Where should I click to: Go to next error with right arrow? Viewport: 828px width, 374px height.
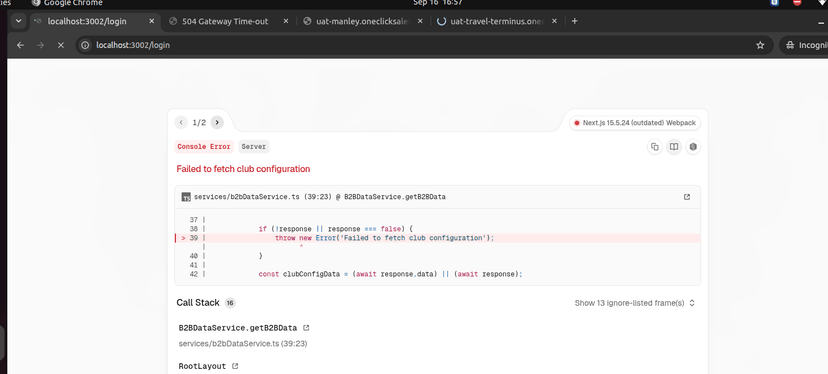pyautogui.click(x=217, y=123)
